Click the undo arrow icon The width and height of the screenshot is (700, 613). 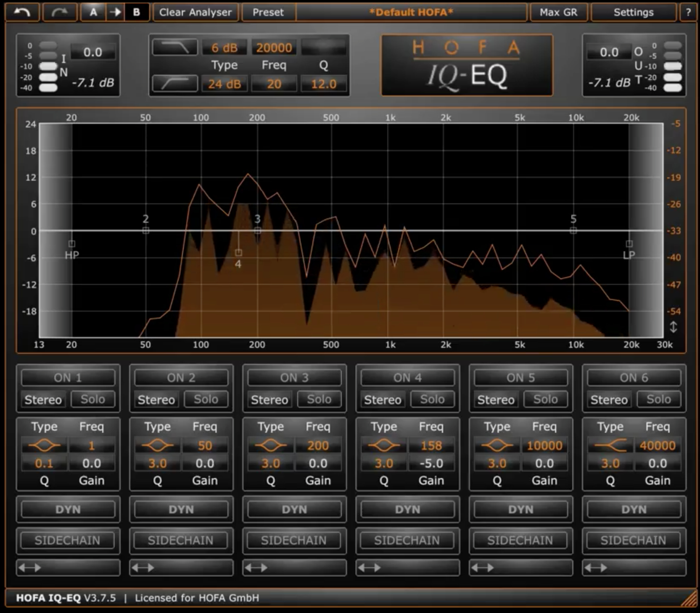(22, 12)
